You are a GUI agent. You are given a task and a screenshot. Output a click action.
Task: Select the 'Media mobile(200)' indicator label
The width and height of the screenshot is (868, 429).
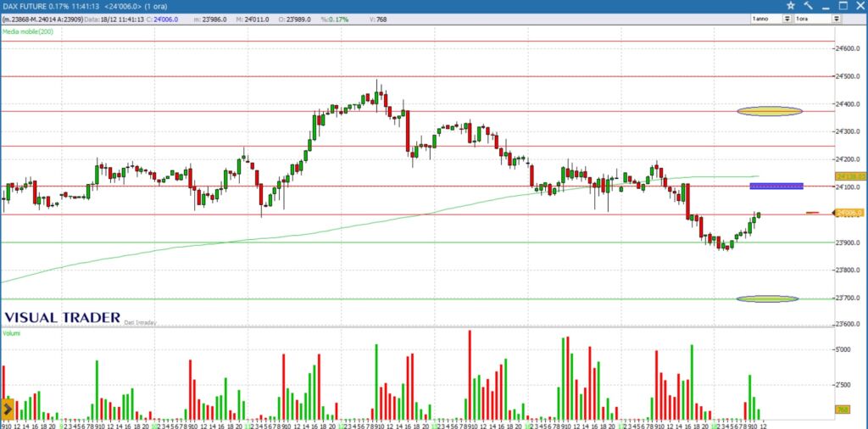pyautogui.click(x=28, y=31)
